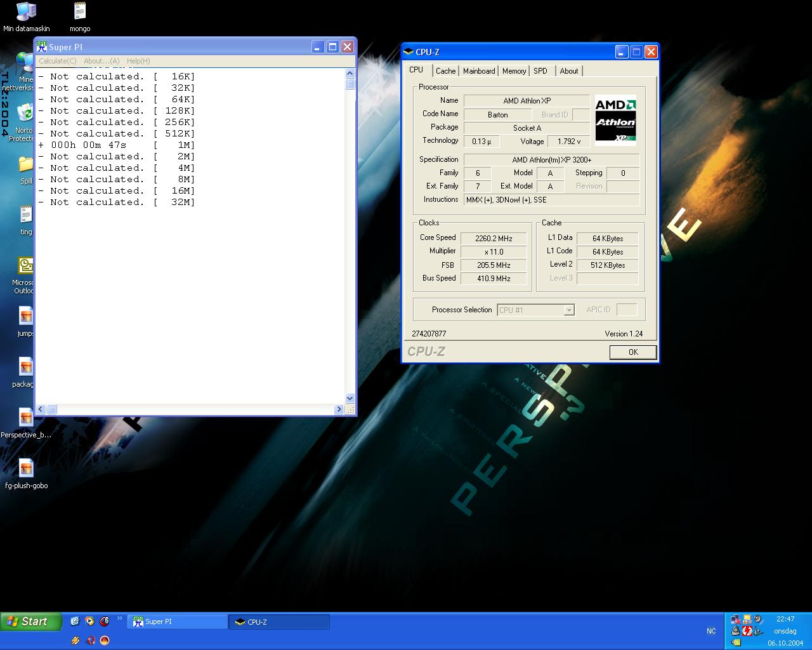Screen dimensions: 812x650
Task: Click the FSB 205.5 MHz value
Action: click(x=494, y=265)
